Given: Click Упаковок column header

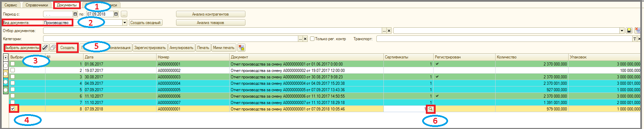Looking at the screenshot, I should 605,57.
